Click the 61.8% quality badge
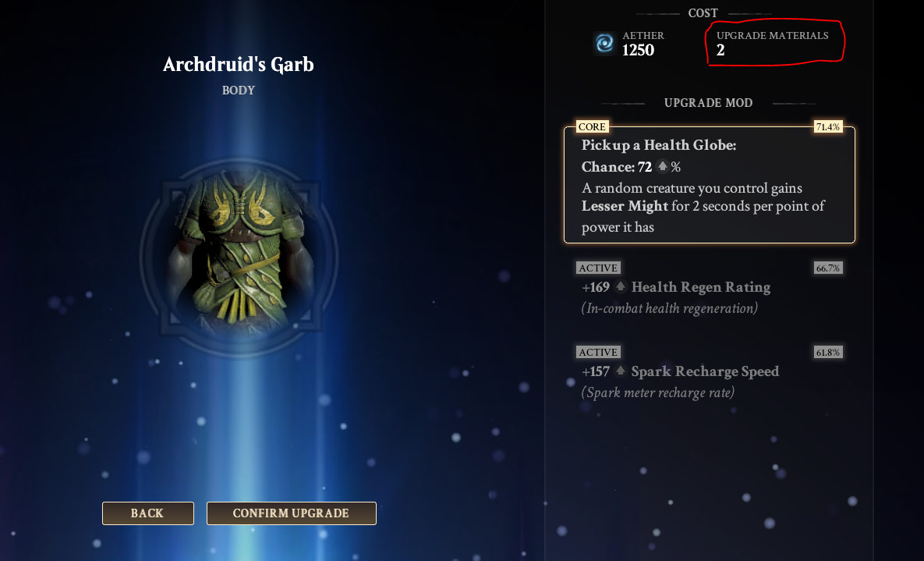924x561 pixels. coord(828,352)
